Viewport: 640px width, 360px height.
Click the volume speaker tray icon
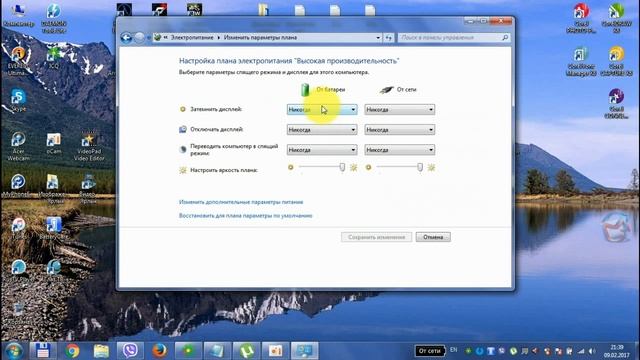(591, 351)
